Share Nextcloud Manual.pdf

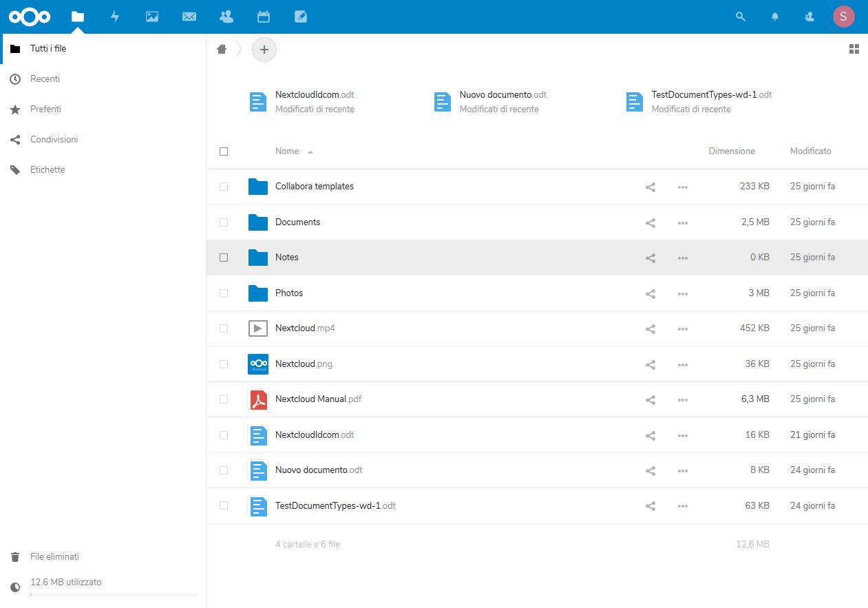coord(650,399)
